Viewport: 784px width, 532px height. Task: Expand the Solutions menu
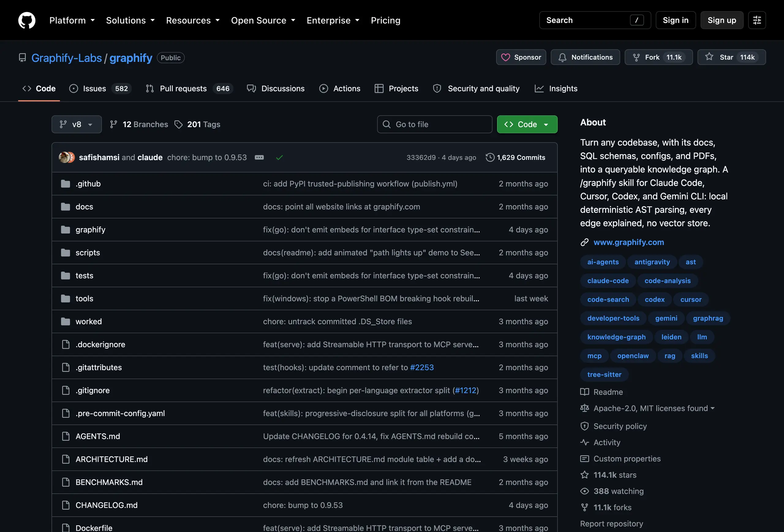click(130, 20)
